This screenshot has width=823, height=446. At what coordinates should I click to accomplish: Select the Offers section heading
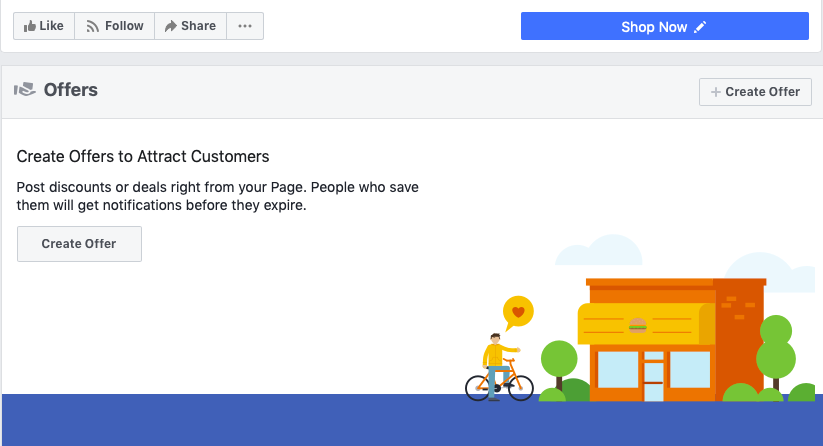(70, 90)
